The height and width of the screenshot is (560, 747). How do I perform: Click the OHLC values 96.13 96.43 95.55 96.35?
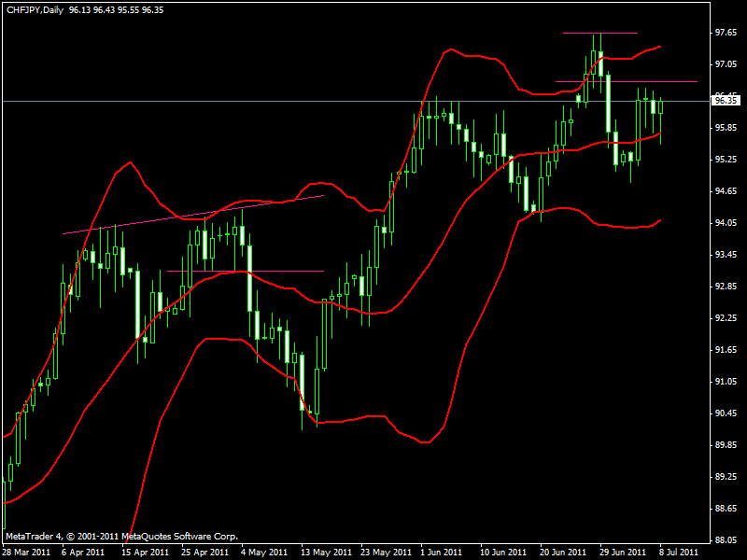[116, 10]
